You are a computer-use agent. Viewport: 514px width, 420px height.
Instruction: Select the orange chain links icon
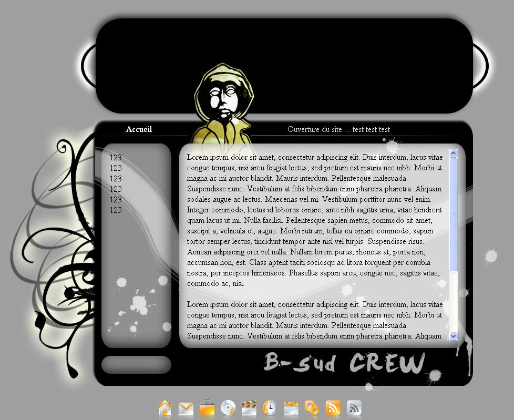click(x=312, y=408)
